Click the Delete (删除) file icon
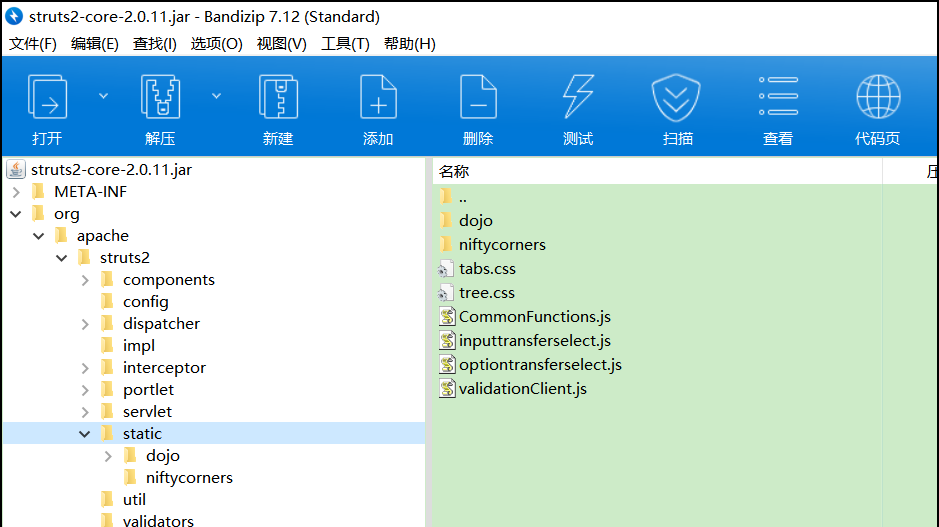Screen dimensions: 939x527 [x=478, y=96]
